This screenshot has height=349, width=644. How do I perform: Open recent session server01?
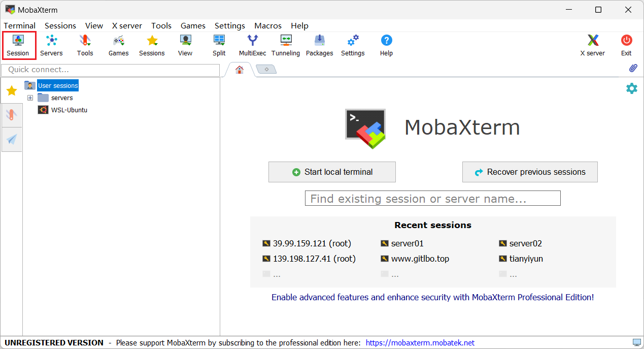[402, 243]
